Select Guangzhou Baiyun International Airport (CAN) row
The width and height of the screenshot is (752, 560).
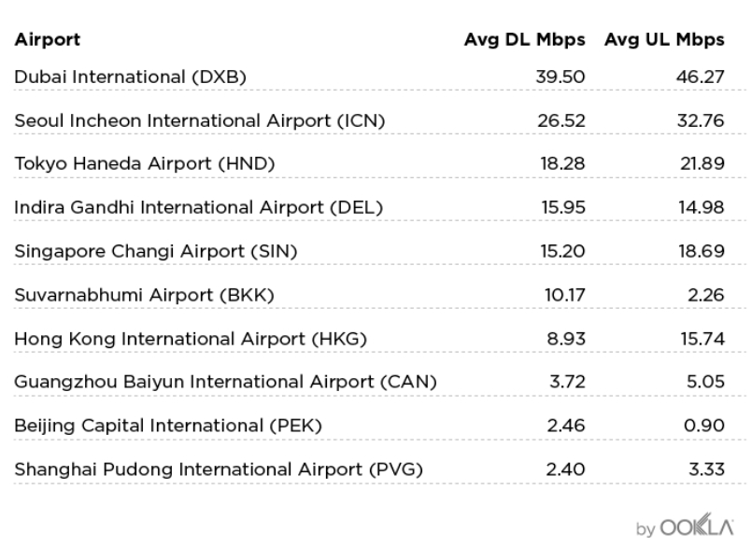tap(225, 382)
